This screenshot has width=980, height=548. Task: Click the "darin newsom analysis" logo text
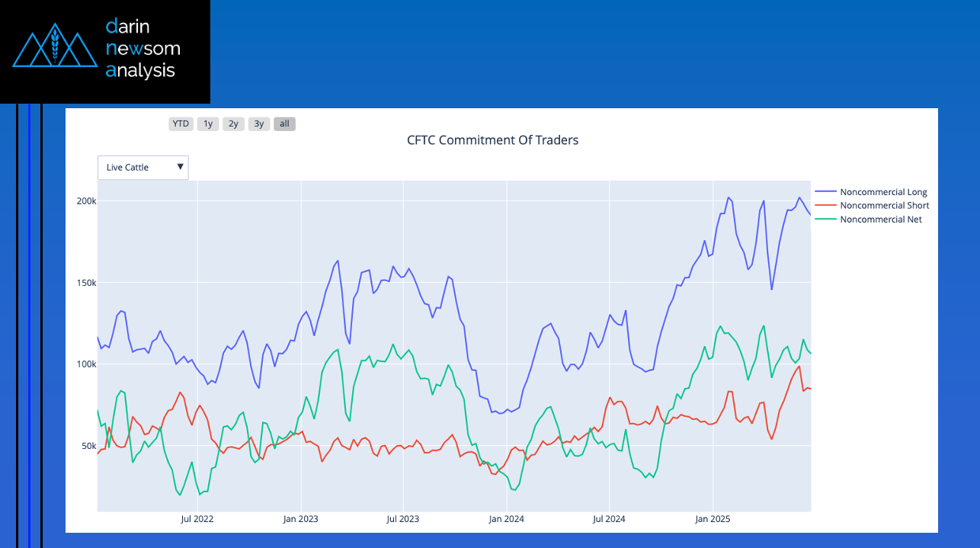pos(143,49)
